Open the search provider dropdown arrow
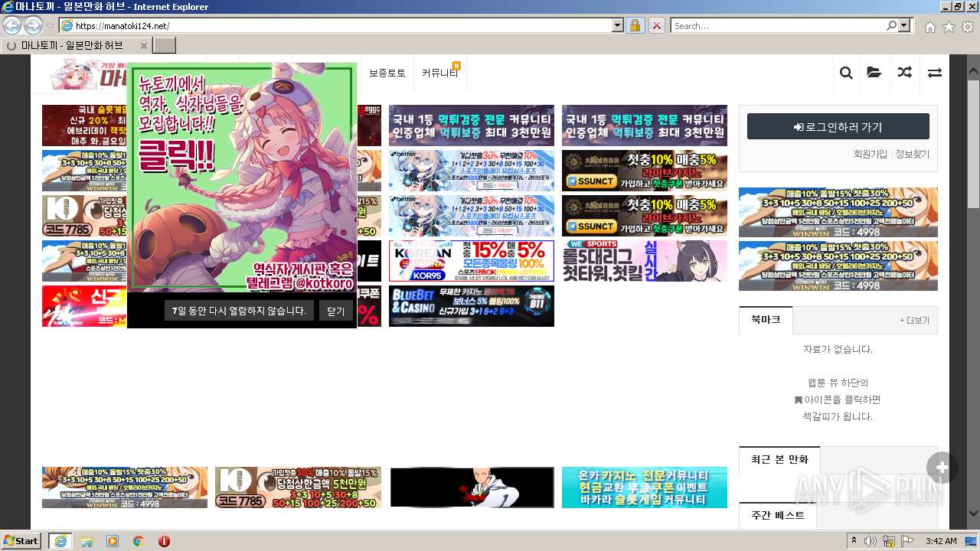Screen dimensions: 980x551 905,25
